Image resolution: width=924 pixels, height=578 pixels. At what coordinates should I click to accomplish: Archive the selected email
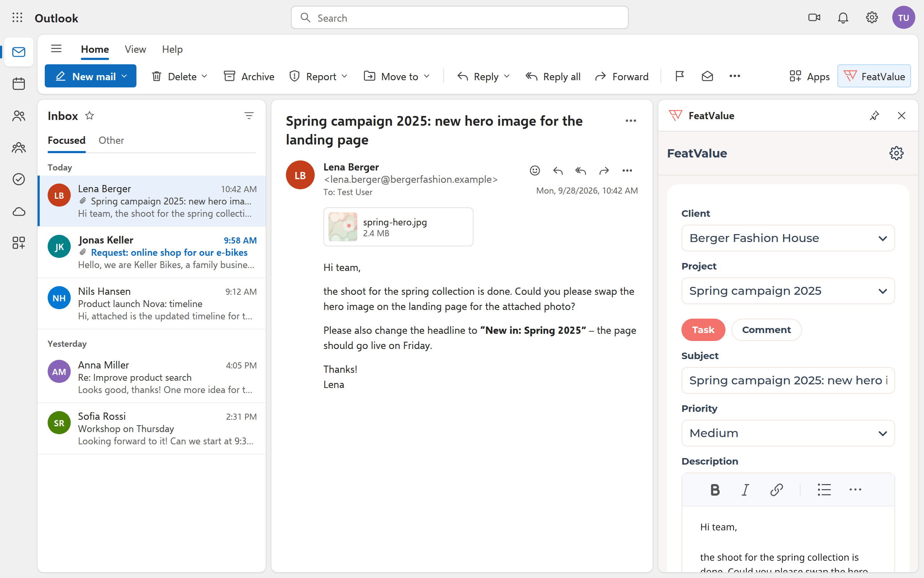249,76
